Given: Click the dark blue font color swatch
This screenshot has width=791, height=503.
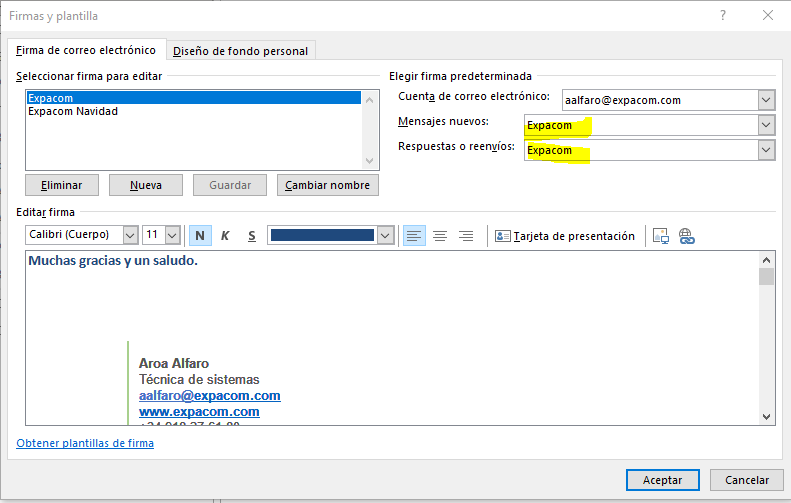Looking at the screenshot, I should click(x=322, y=235).
